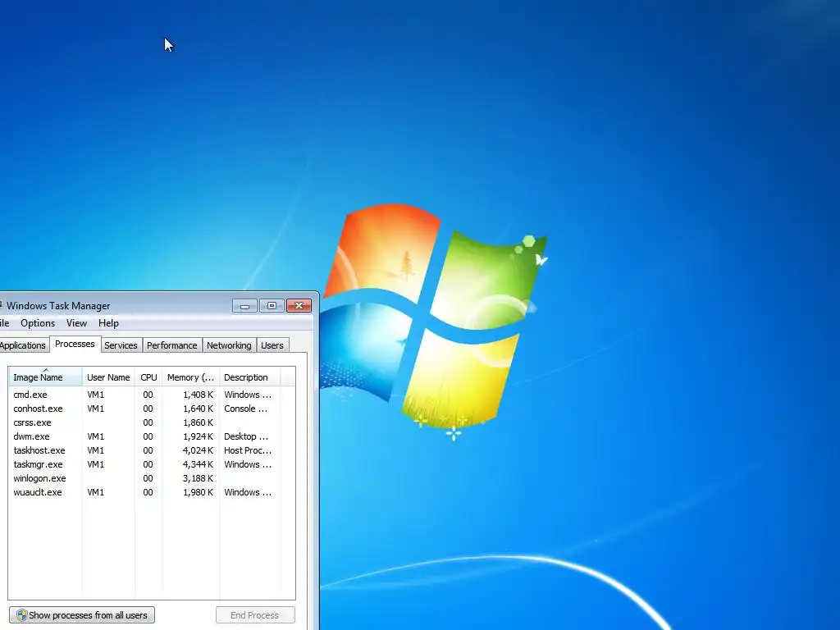Viewport: 840px width, 630px height.
Task: Sort by Image Name column header
Action: (x=45, y=377)
